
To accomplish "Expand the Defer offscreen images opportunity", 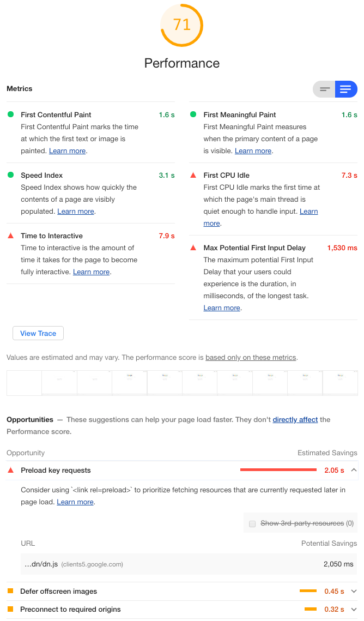I will pyautogui.click(x=354, y=591).
